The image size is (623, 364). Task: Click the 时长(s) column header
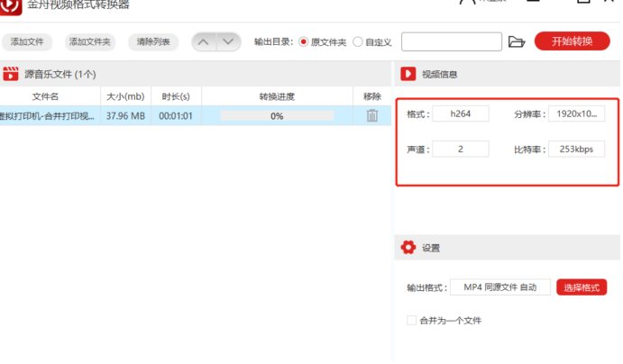coord(176,96)
